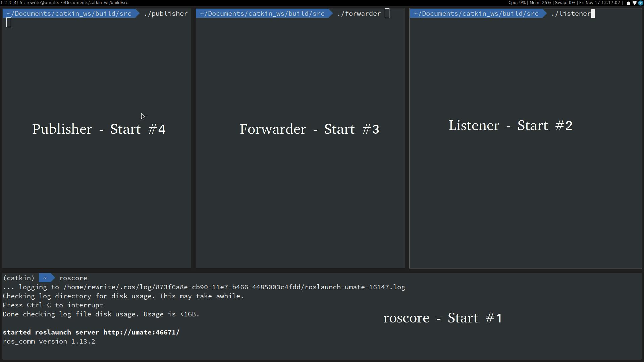Switch to workspace 3
This screenshot has width=644, height=362.
click(x=9, y=3)
